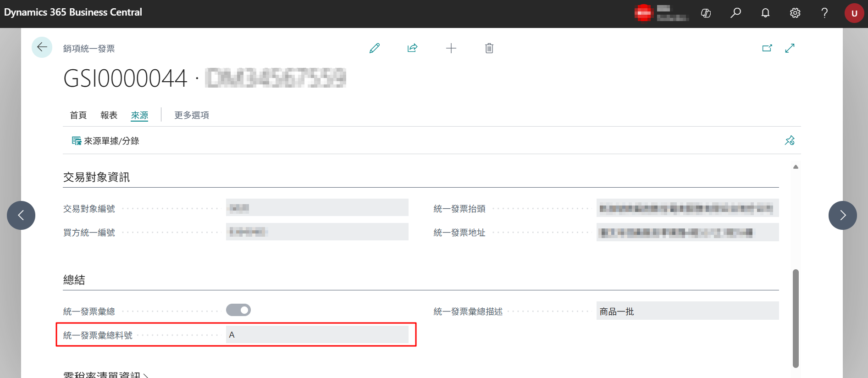Click the 統一發票地址 field
Screen dimensions: 868x378
(x=688, y=232)
